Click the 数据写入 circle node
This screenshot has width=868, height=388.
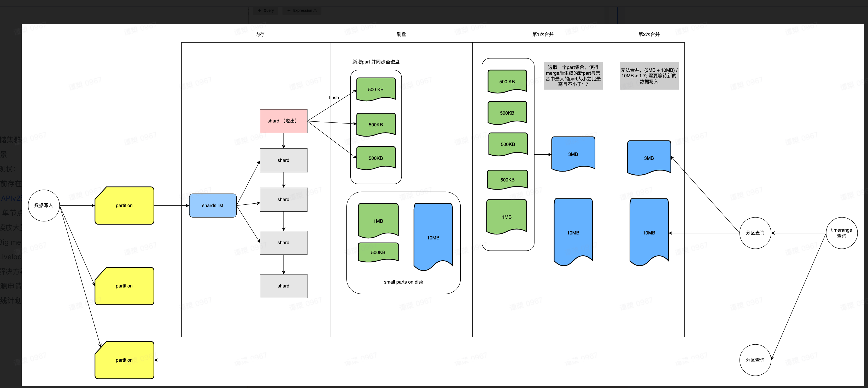[44, 205]
